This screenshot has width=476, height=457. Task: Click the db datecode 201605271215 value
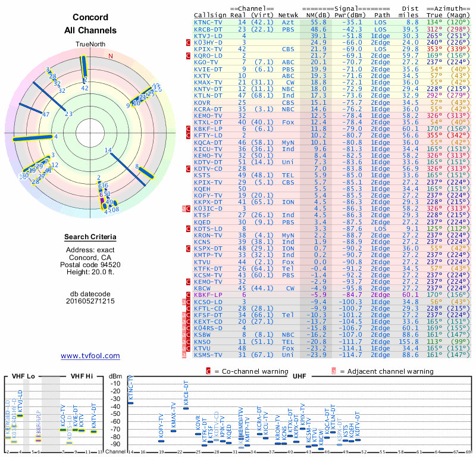[90, 301]
